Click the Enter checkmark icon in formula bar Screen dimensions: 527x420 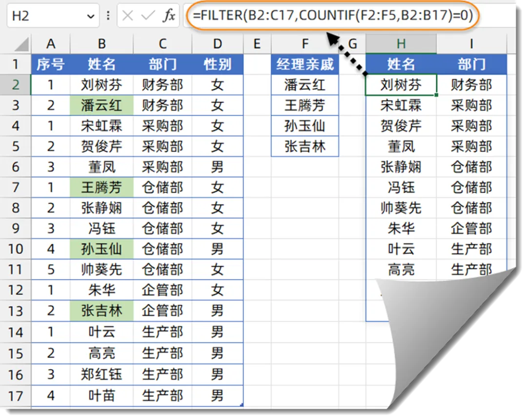pyautogui.click(x=148, y=16)
